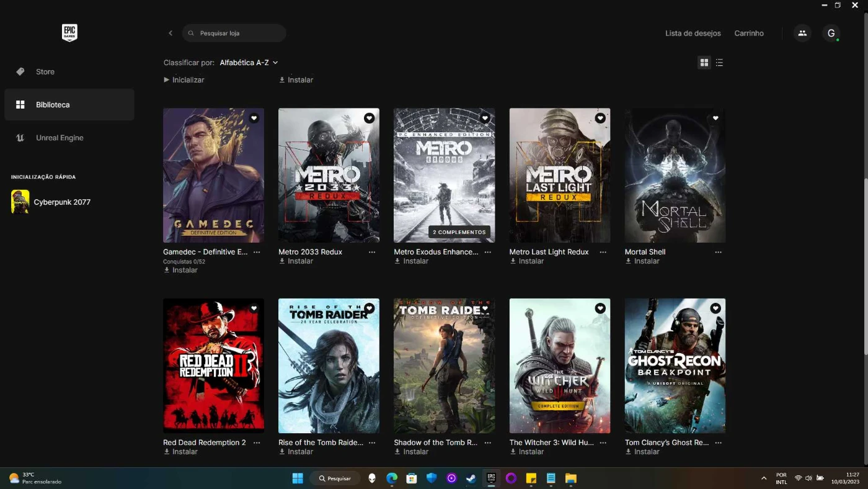Viewport: 868px width, 489px height.
Task: Open the Carrinho link
Action: click(749, 33)
